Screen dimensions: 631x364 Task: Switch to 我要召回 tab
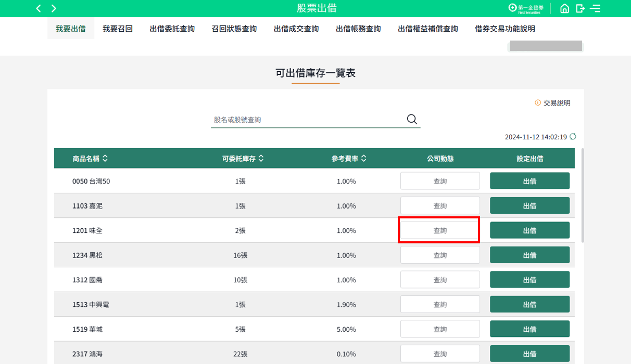(118, 29)
